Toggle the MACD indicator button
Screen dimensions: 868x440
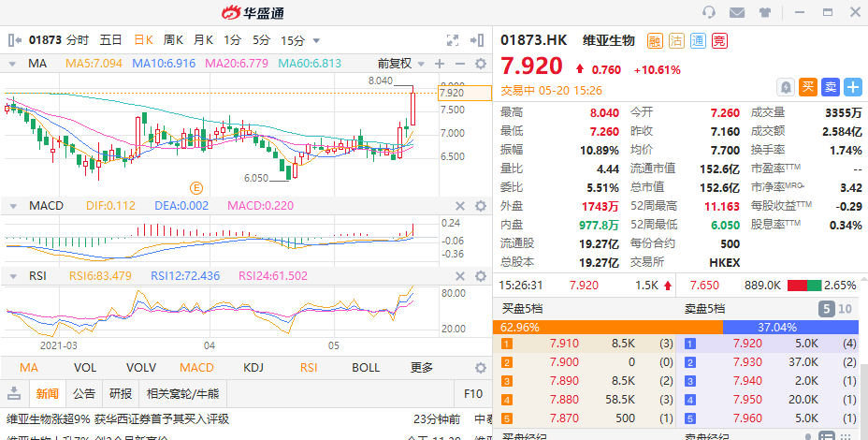(196, 367)
